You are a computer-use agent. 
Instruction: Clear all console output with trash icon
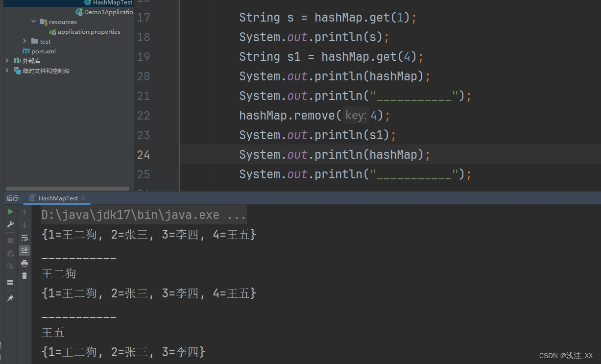click(x=24, y=275)
